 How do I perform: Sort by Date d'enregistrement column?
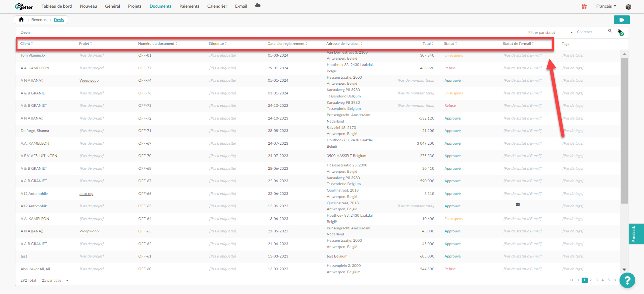(287, 44)
